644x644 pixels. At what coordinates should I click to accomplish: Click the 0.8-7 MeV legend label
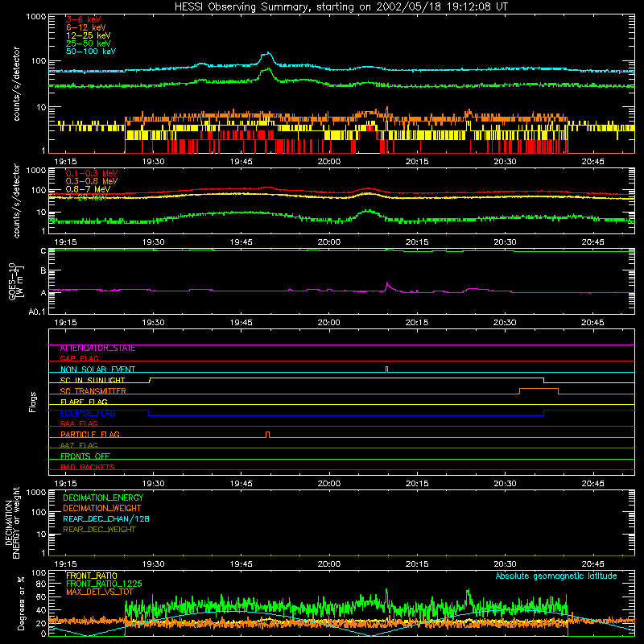click(x=88, y=189)
